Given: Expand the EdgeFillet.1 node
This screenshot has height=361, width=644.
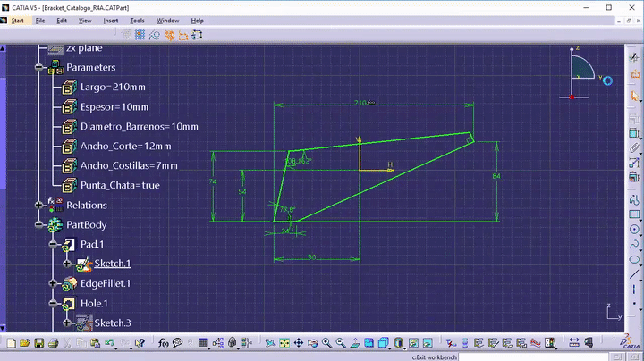Looking at the screenshot, I should [x=53, y=283].
